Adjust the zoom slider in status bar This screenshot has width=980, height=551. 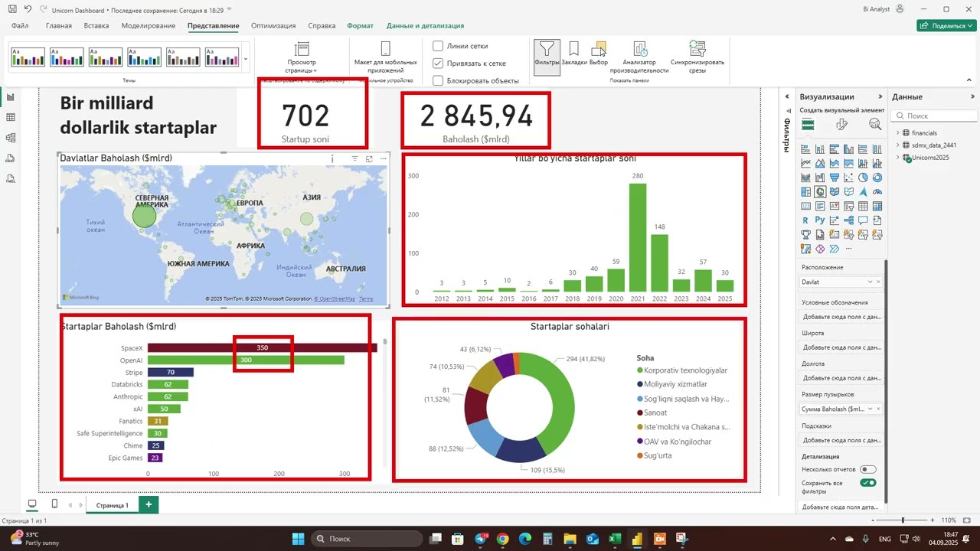tap(903, 520)
